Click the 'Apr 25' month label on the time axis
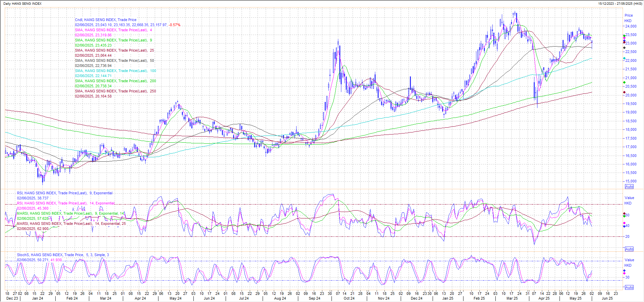Image resolution: width=644 pixels, height=302 pixels. [544, 298]
